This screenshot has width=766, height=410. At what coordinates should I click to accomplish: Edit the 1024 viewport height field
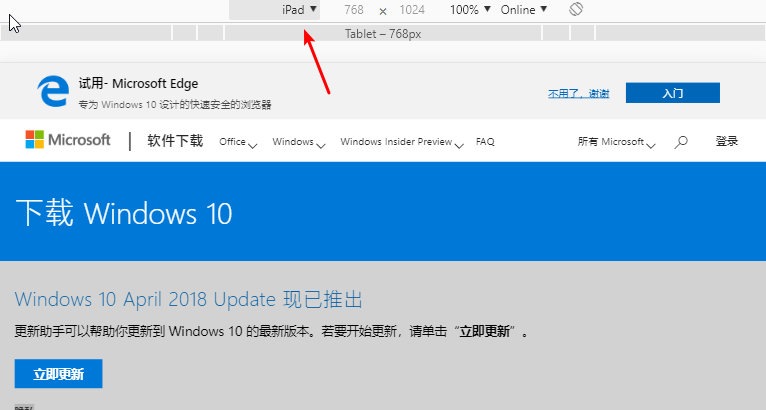click(412, 10)
